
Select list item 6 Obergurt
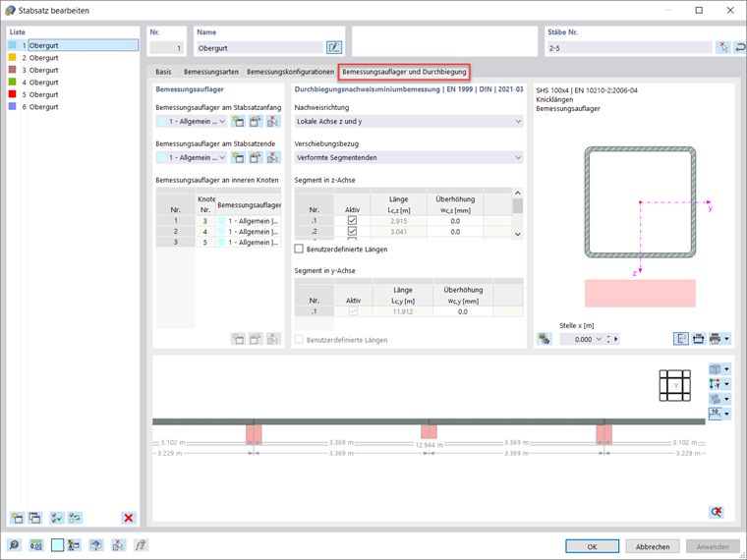[74, 107]
